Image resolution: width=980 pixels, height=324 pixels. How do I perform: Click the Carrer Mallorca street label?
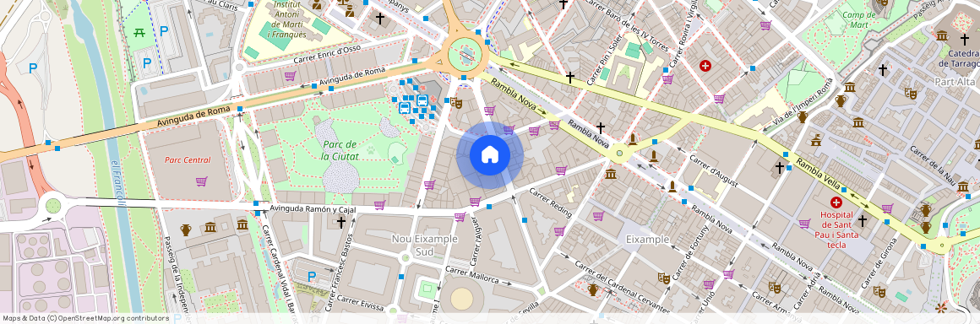pyautogui.click(x=472, y=275)
